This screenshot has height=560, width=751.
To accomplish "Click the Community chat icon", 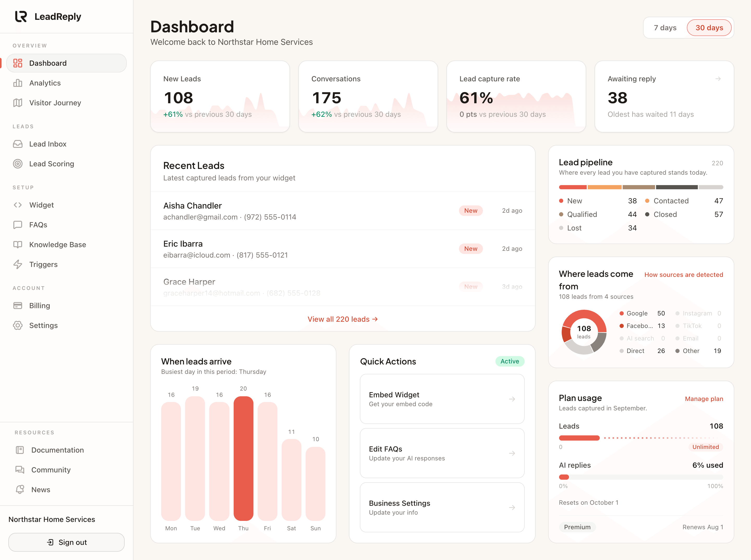I will pos(20,470).
